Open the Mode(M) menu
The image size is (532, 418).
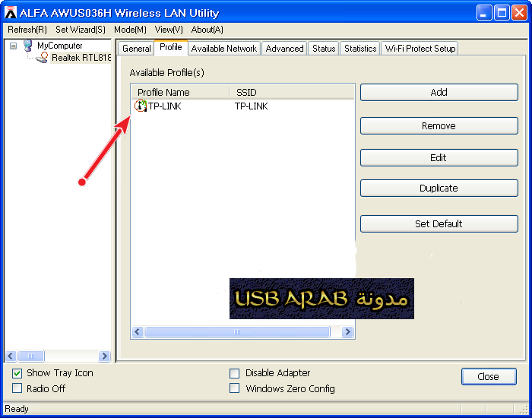click(x=130, y=30)
